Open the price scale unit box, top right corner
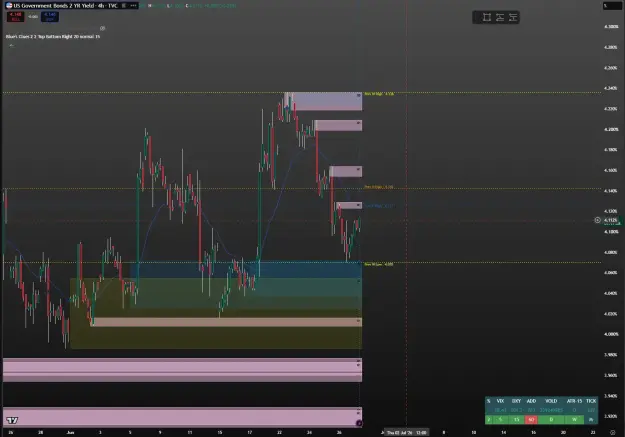625x437 pixels. click(611, 6)
